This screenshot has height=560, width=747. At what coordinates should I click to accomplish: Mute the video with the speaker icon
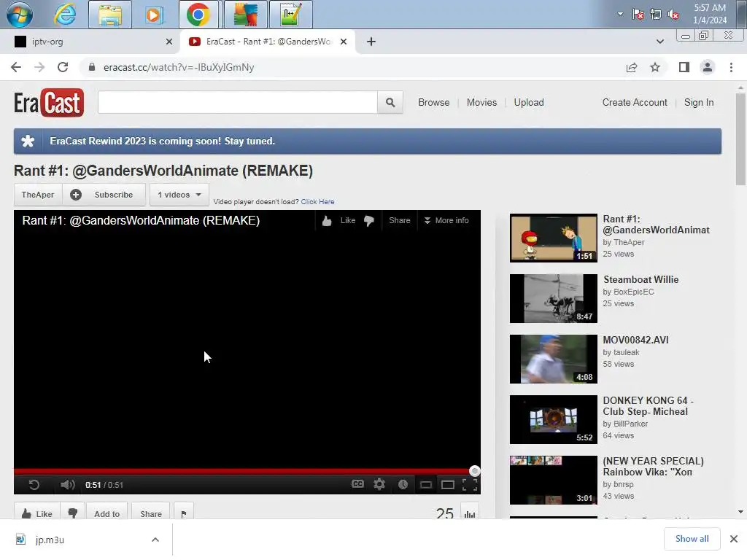click(67, 485)
